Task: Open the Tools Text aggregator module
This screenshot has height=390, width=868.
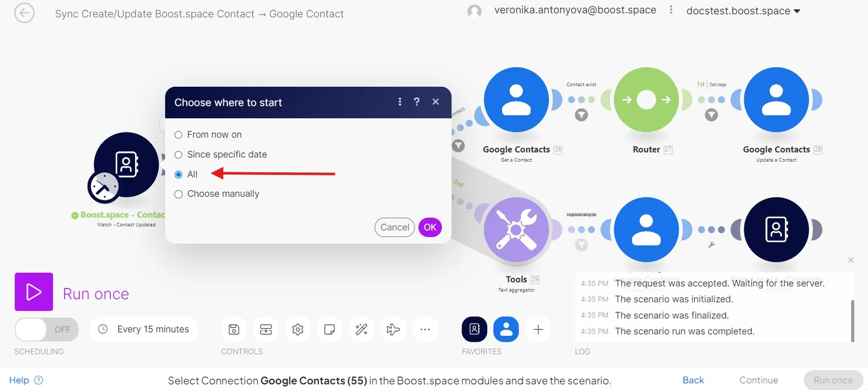Action: (x=516, y=230)
